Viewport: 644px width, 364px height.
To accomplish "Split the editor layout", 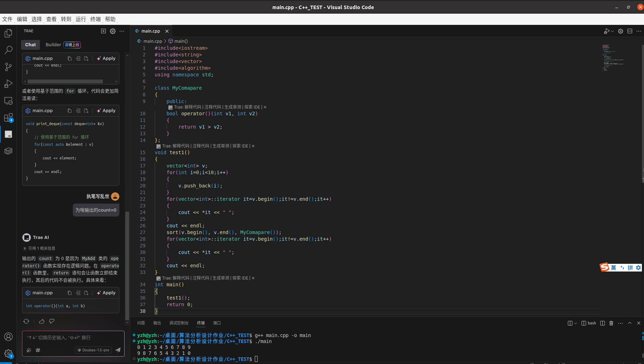I will (x=630, y=31).
